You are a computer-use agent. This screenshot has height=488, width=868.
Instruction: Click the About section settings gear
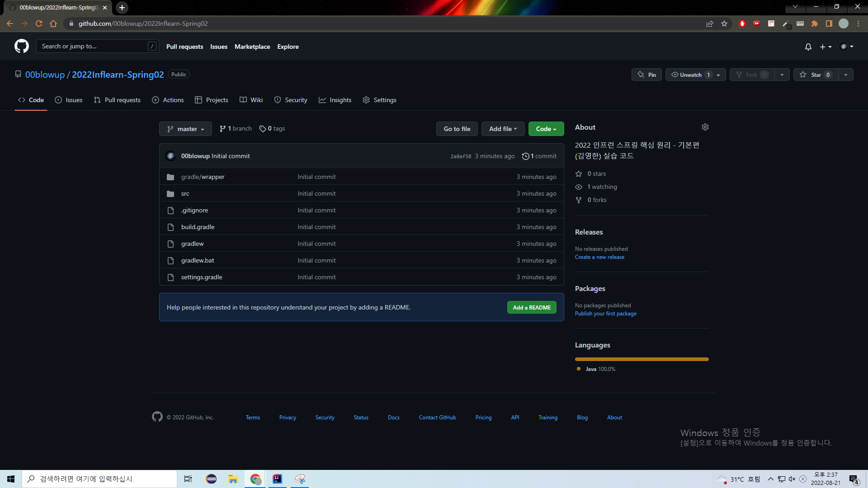[x=705, y=127]
